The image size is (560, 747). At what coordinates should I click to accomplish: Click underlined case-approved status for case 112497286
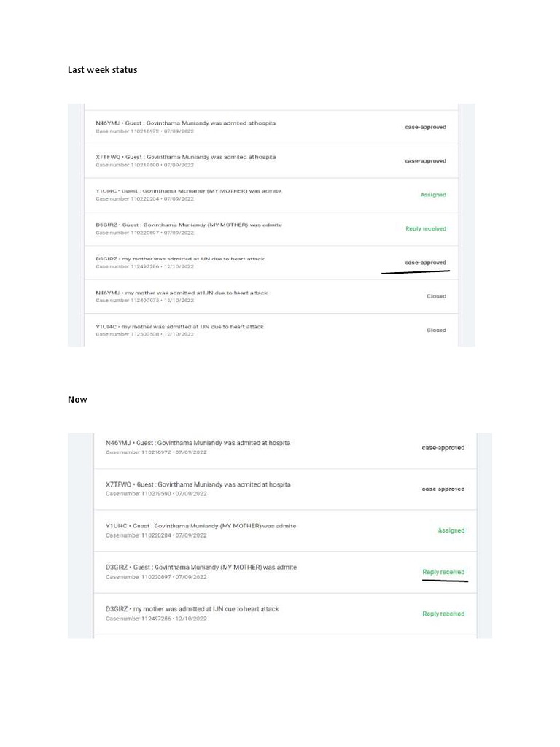pos(426,263)
